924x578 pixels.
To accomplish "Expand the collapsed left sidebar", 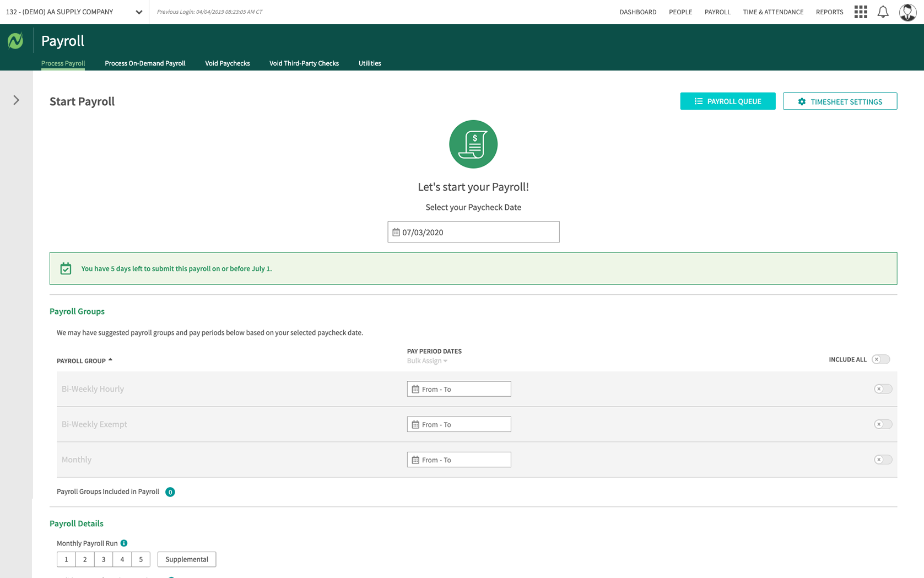I will (16, 100).
